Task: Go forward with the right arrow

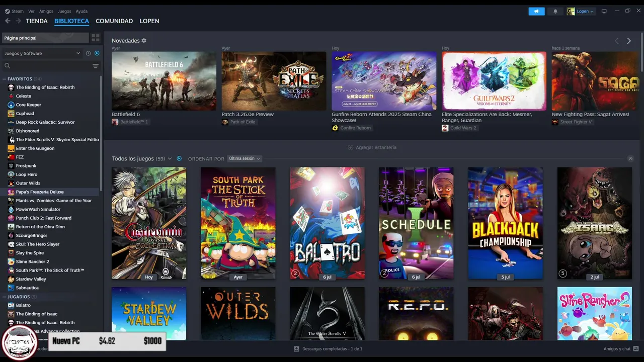Action: pyautogui.click(x=18, y=21)
